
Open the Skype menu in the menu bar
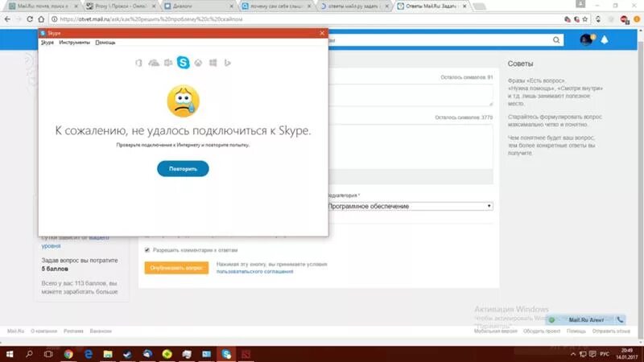click(47, 43)
